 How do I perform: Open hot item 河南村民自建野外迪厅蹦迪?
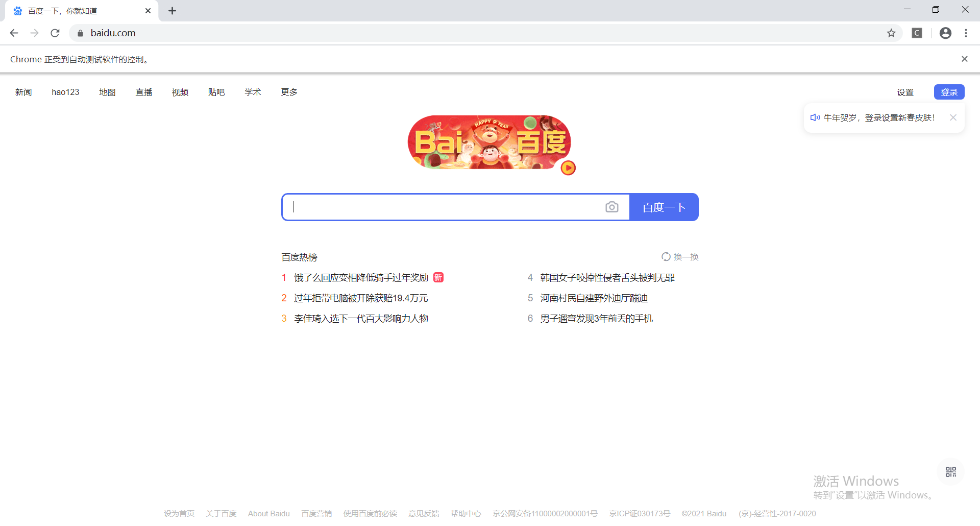[x=594, y=298]
